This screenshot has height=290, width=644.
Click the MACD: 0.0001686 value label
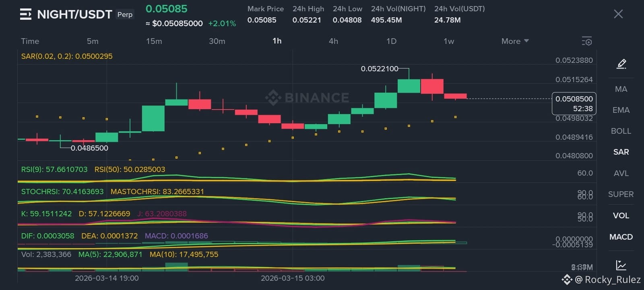176,236
